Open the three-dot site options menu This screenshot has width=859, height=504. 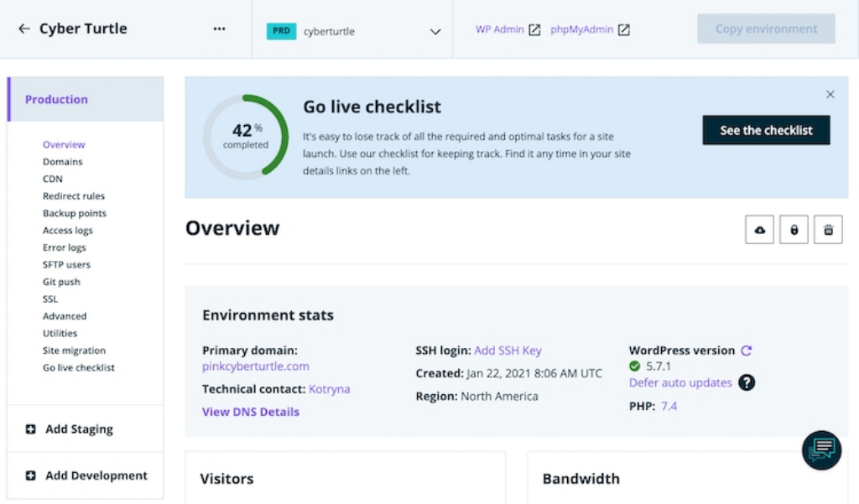coord(219,29)
